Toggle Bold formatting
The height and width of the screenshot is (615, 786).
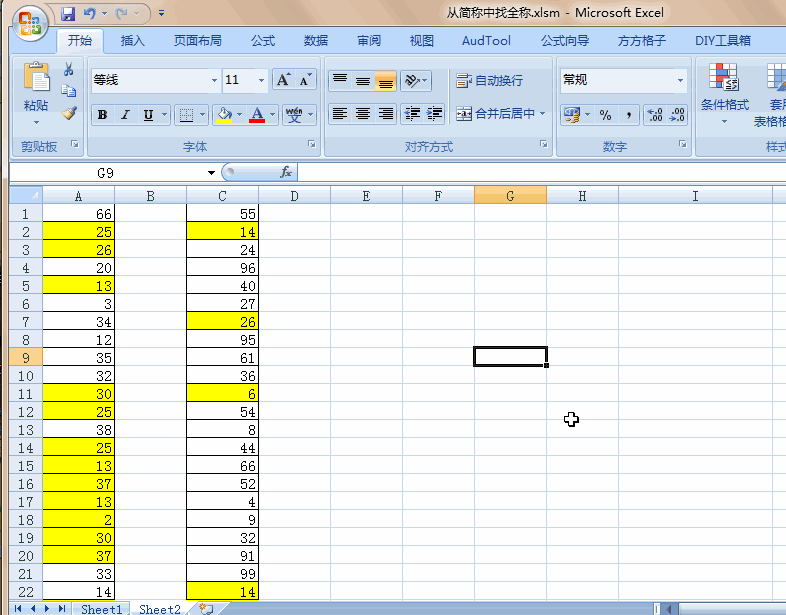point(102,115)
